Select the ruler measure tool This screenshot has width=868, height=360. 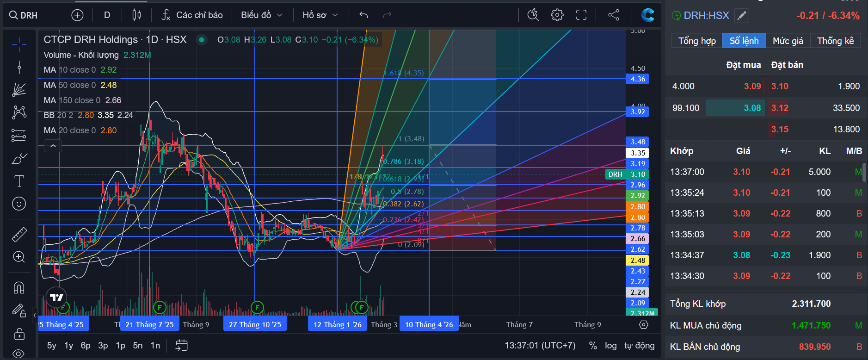click(19, 235)
